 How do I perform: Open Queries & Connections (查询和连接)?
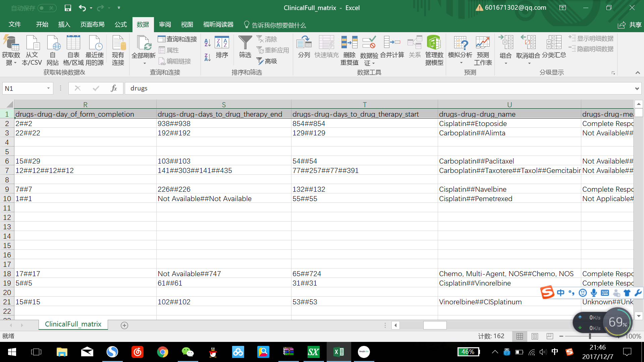tap(177, 39)
